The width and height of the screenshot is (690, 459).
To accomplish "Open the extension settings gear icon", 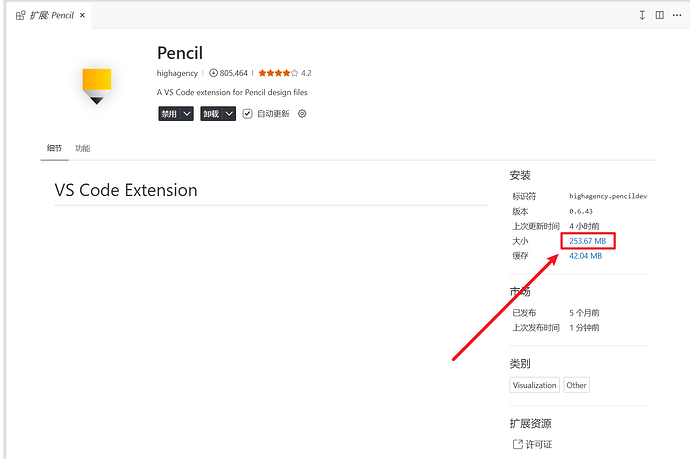I will coord(302,114).
